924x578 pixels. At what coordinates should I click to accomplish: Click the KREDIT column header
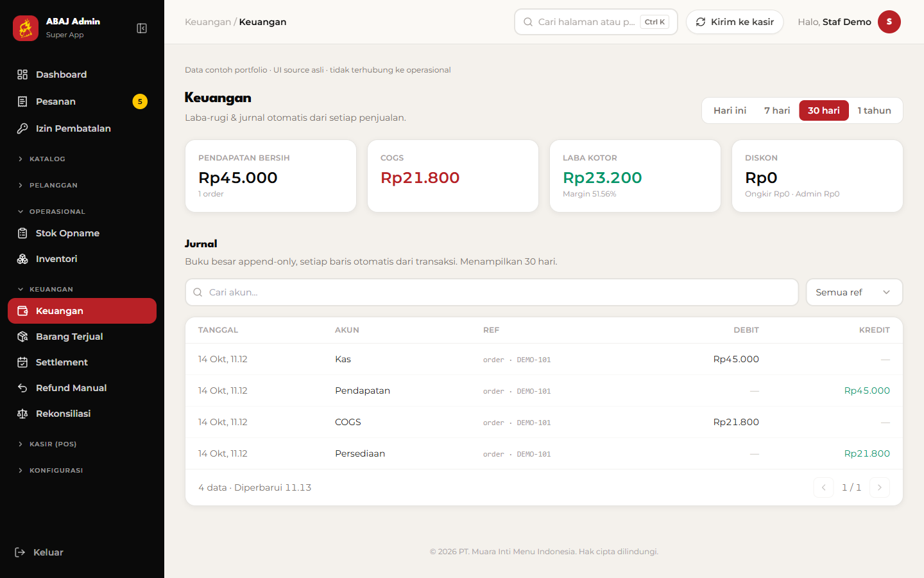pyautogui.click(x=875, y=330)
